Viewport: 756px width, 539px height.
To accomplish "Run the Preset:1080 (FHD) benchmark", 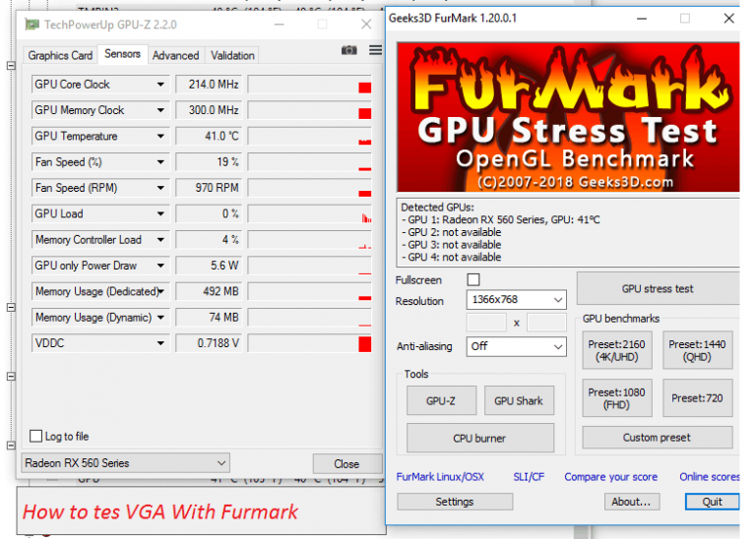I will tap(616, 398).
